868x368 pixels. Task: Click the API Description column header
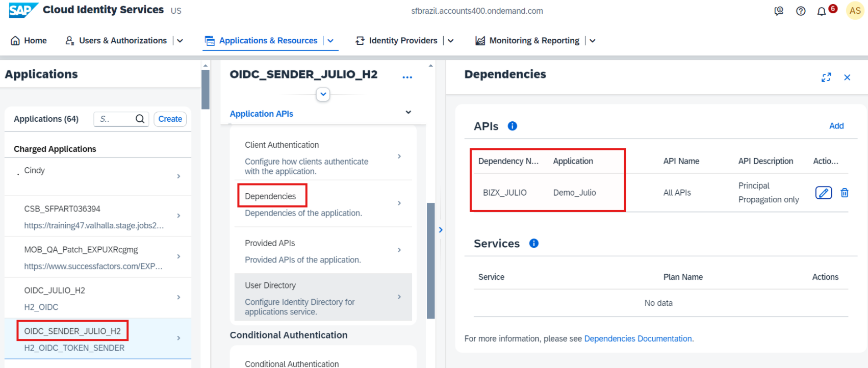pyautogui.click(x=765, y=161)
